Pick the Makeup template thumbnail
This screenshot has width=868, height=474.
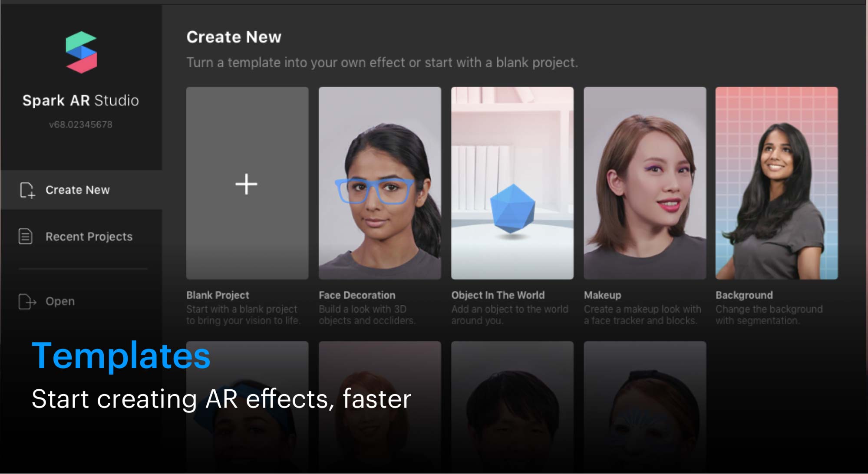644,183
